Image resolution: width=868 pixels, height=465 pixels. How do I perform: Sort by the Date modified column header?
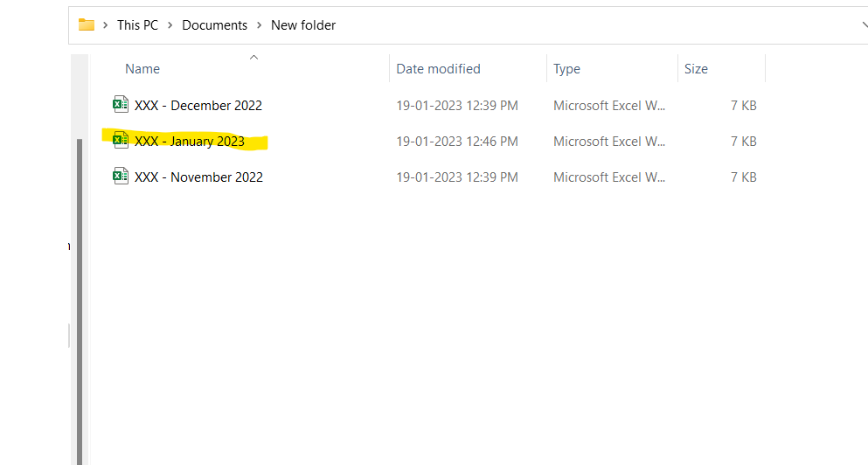click(x=438, y=69)
